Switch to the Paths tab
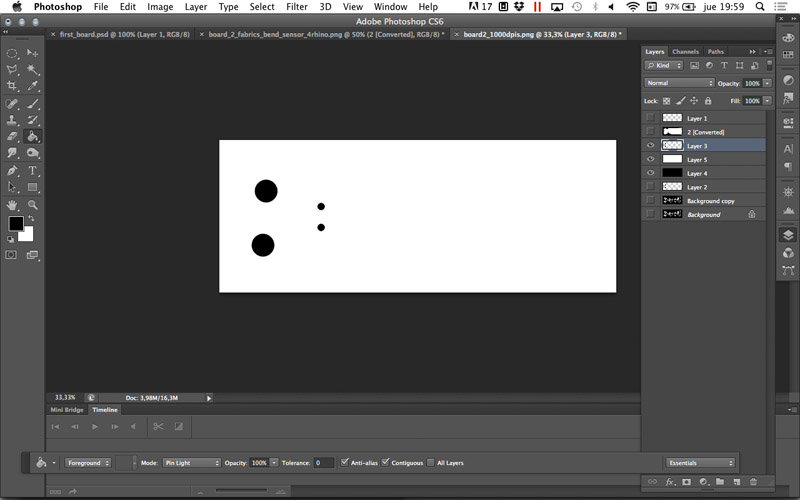 [715, 52]
